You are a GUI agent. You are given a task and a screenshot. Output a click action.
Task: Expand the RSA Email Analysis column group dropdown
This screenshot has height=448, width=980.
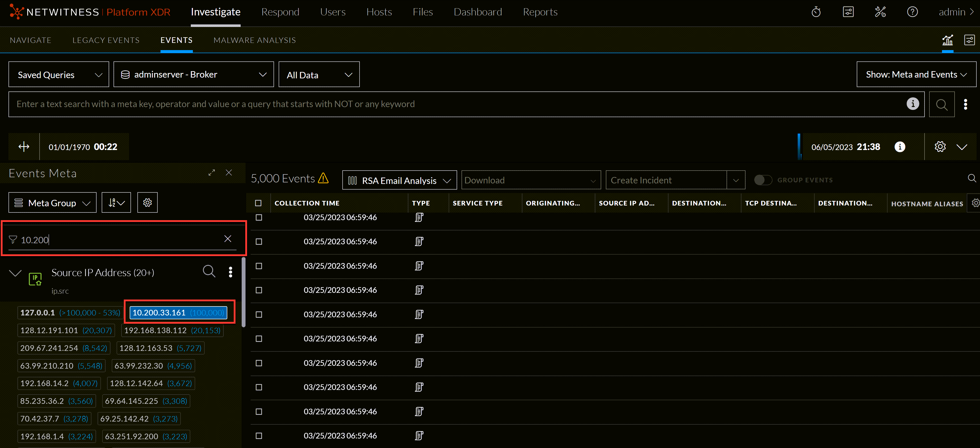coord(399,180)
